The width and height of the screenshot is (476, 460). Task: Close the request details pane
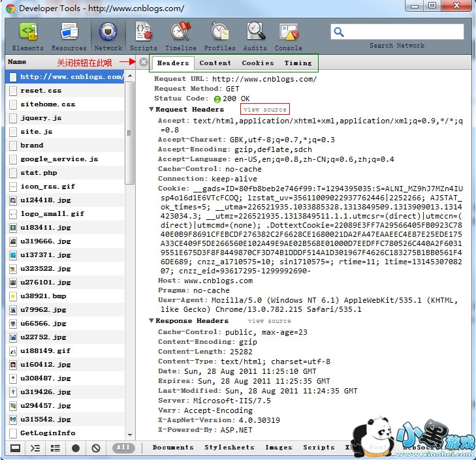144,63
